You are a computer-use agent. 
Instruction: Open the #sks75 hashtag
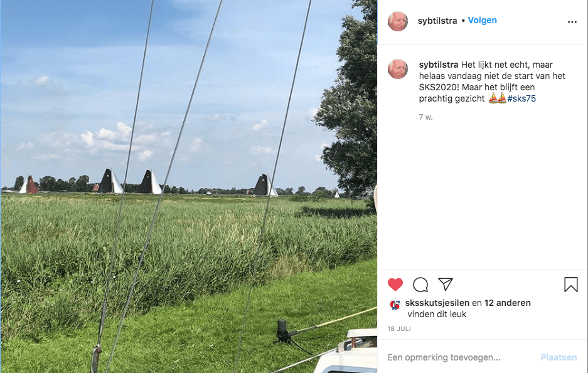click(x=521, y=98)
